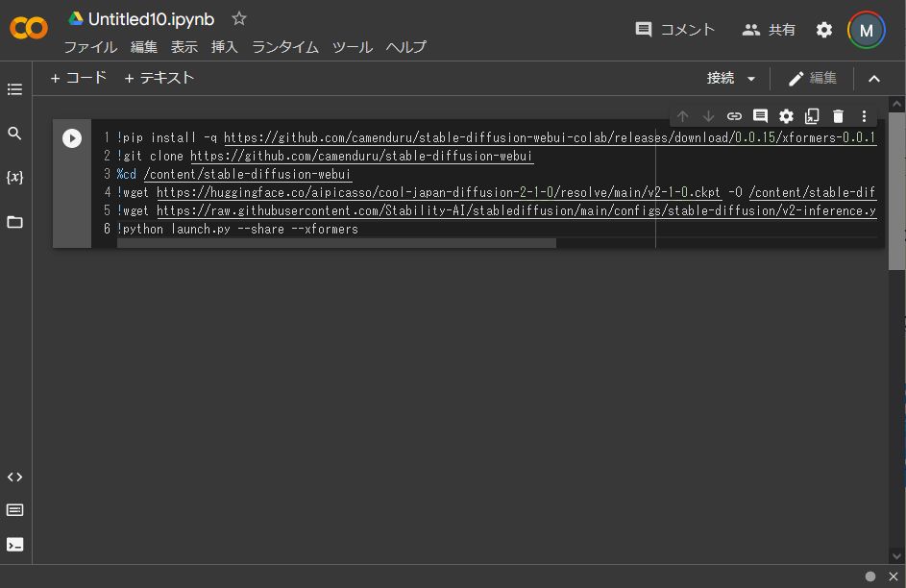Click the stable-diffusion-webui git URL on line 2
The width and height of the screenshot is (906, 588).
(x=361, y=156)
